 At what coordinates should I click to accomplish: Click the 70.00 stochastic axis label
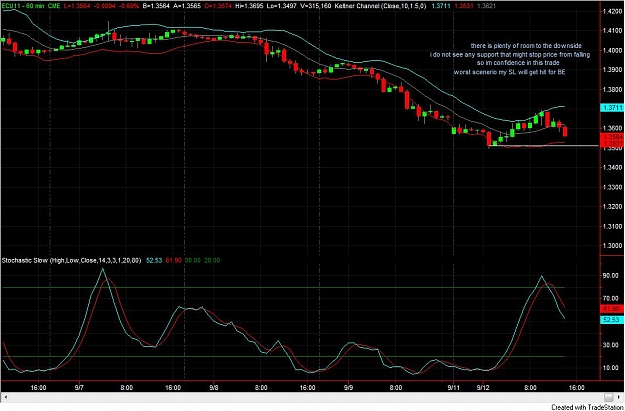(x=611, y=299)
